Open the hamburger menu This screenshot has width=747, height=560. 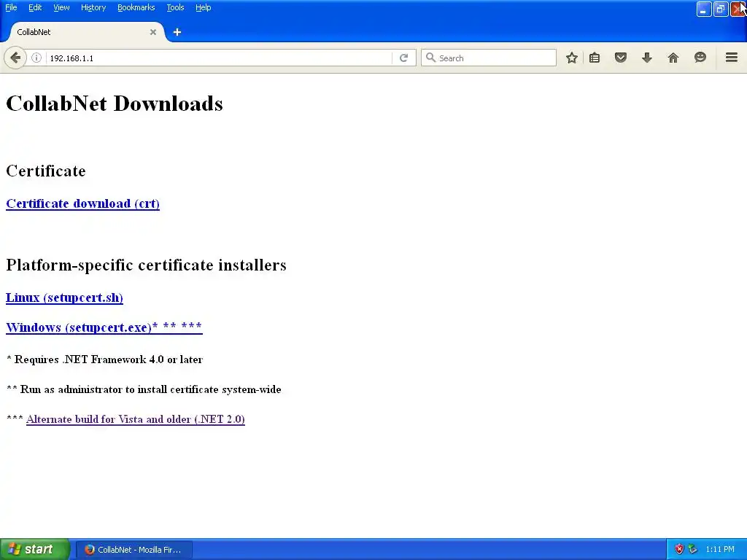pyautogui.click(x=731, y=58)
